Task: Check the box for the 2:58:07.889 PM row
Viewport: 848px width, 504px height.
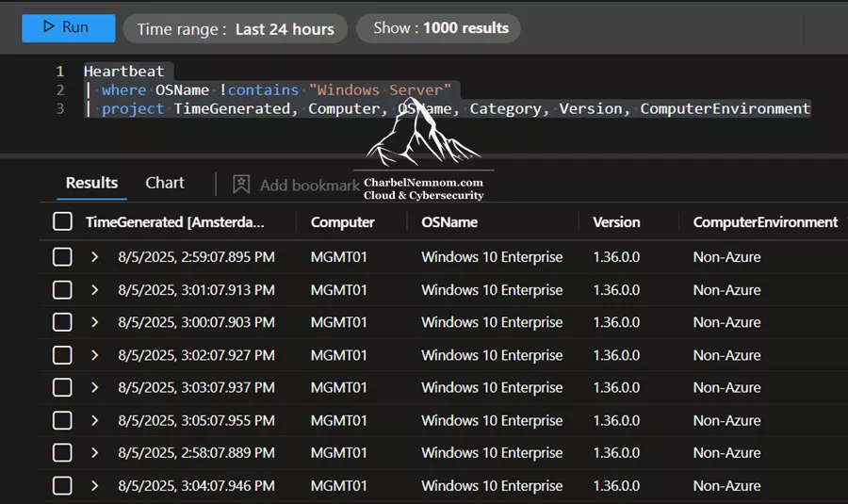Action: tap(62, 452)
